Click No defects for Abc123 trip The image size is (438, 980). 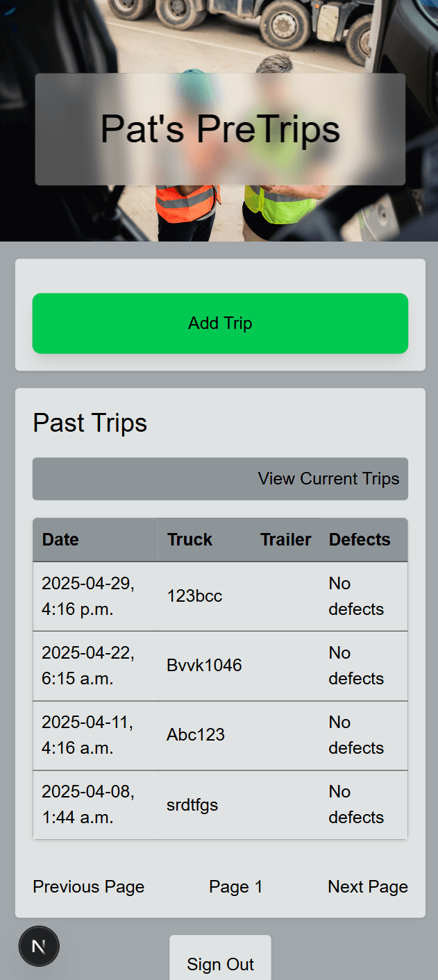pyautogui.click(x=356, y=736)
